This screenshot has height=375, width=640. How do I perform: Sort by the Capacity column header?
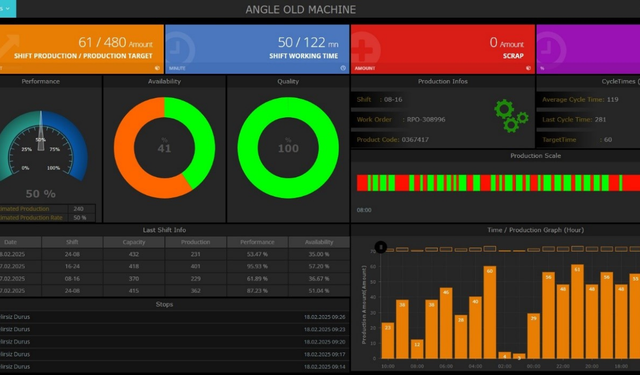tap(134, 242)
